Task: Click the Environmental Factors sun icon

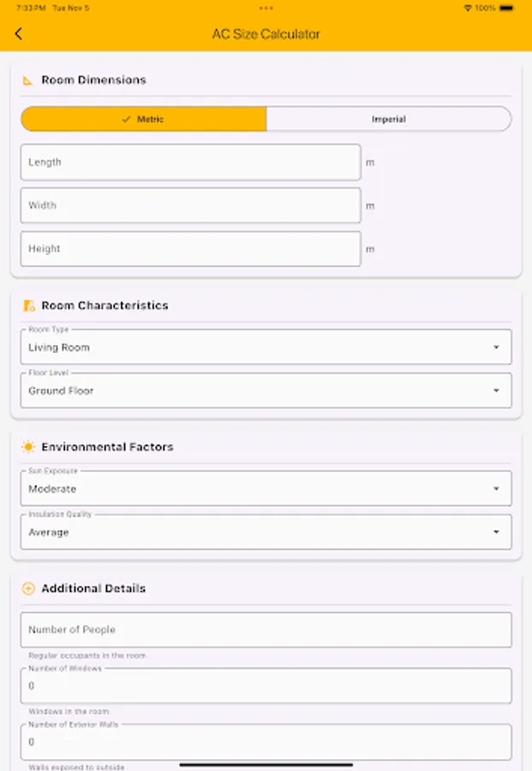Action: coord(28,447)
